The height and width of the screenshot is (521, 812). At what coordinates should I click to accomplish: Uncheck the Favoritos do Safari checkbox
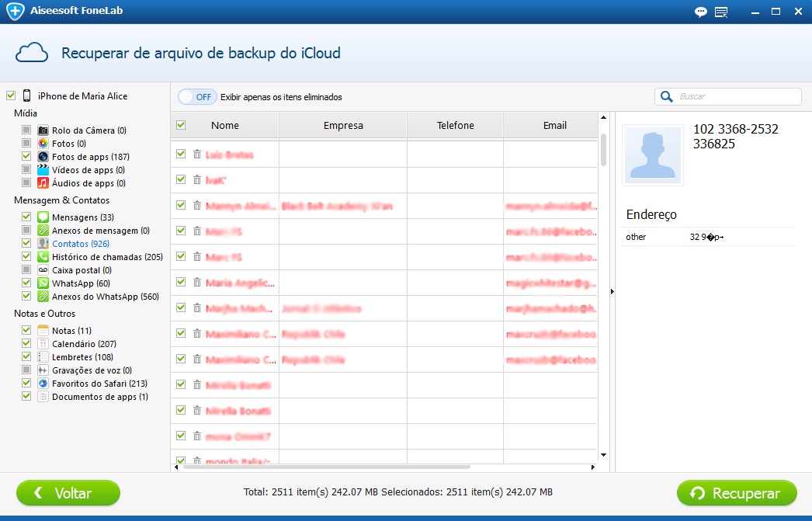click(26, 383)
